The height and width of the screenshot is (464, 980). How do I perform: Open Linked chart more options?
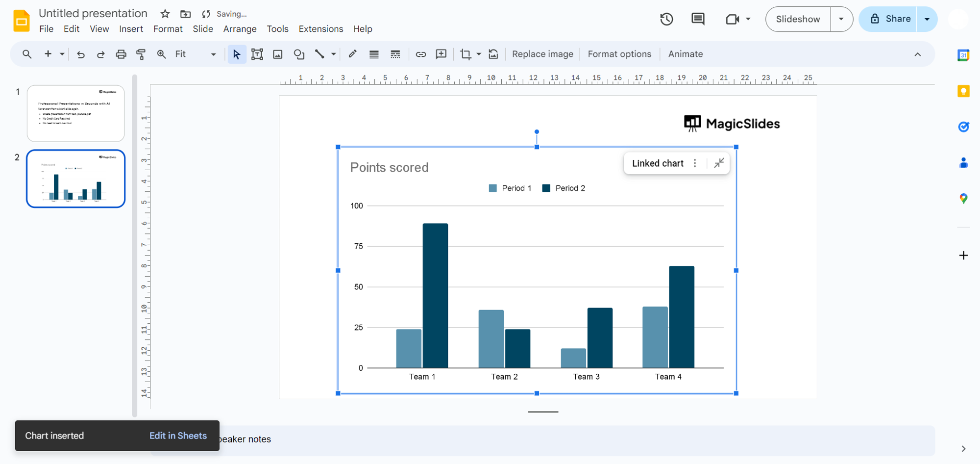click(x=695, y=163)
